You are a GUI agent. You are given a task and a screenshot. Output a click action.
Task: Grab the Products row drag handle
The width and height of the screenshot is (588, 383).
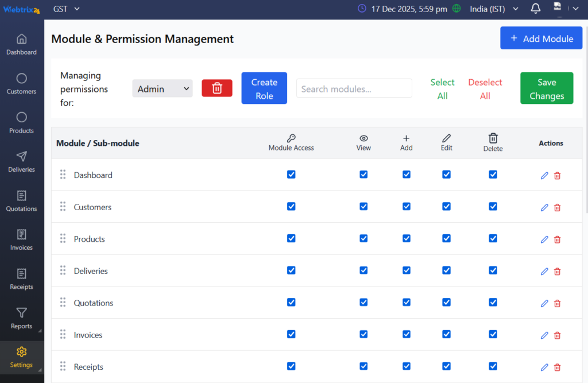(x=63, y=238)
